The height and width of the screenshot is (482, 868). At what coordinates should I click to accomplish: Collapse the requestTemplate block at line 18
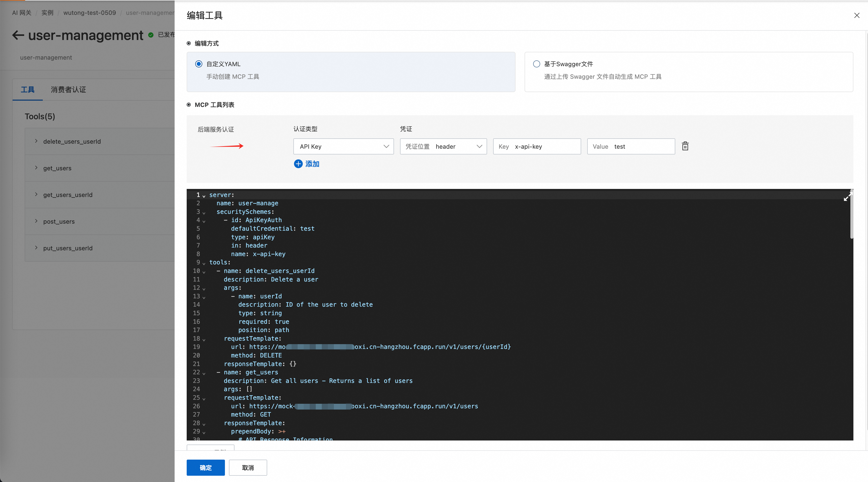(204, 340)
